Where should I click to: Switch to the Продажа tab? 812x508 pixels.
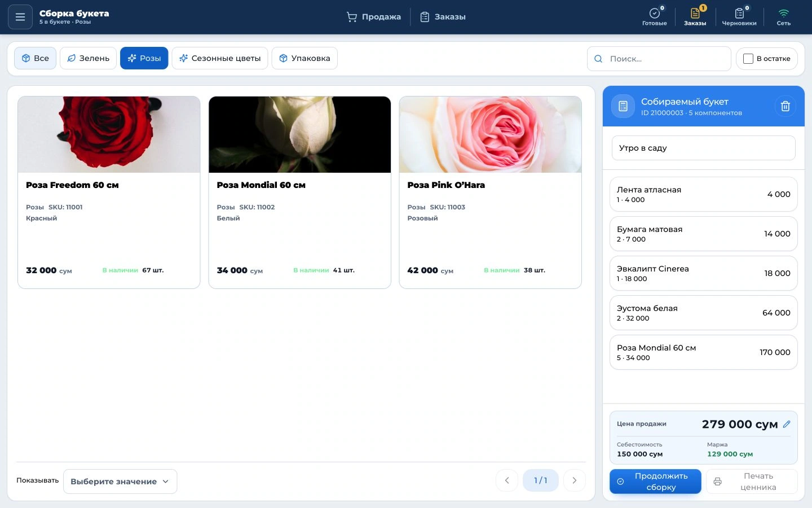pyautogui.click(x=374, y=17)
